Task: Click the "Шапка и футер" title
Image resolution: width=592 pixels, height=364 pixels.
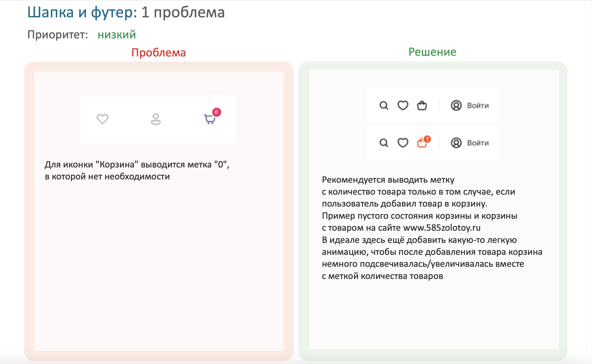Action: [x=82, y=12]
